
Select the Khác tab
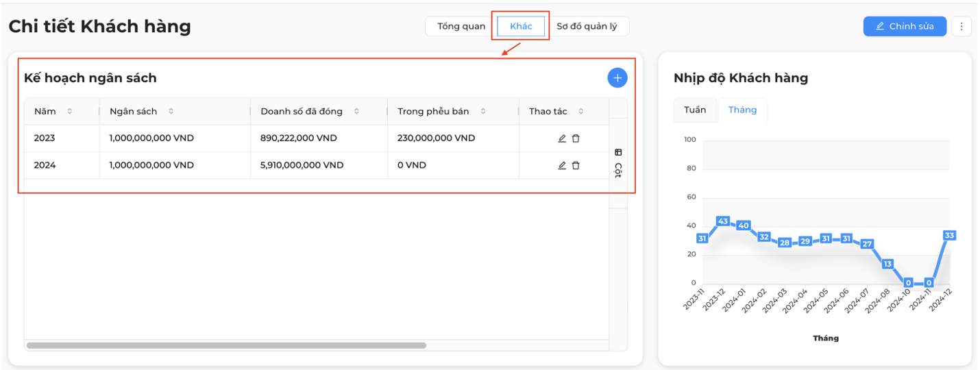(521, 26)
